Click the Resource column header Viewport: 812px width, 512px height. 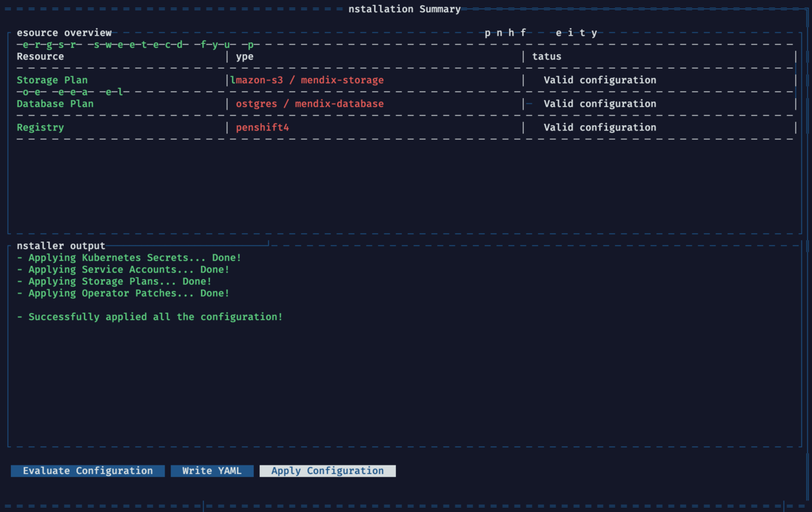pos(41,57)
